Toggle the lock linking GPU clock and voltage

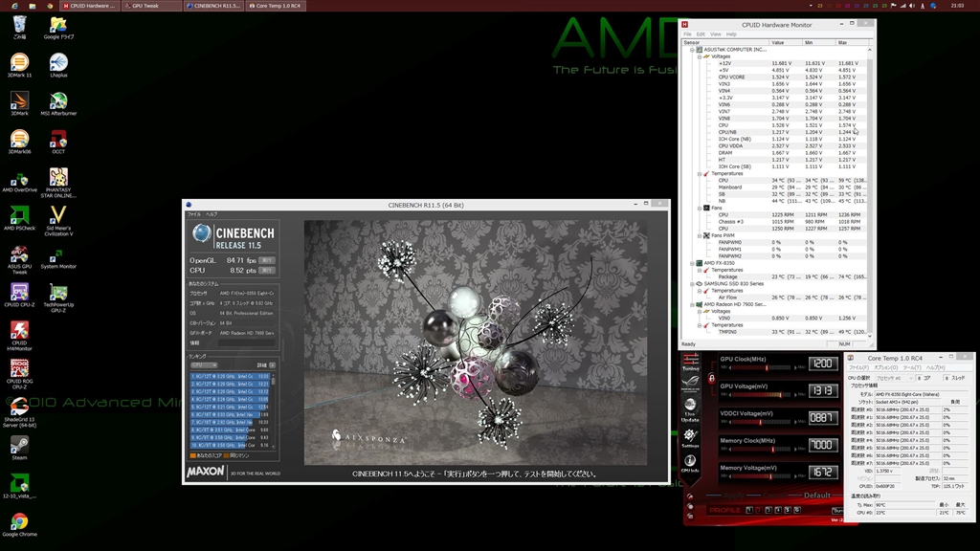coord(711,379)
